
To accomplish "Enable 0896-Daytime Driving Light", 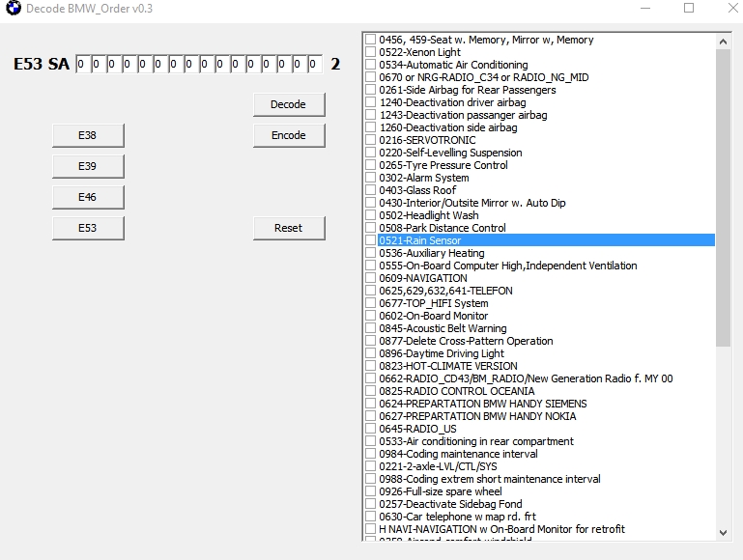I will coord(371,353).
